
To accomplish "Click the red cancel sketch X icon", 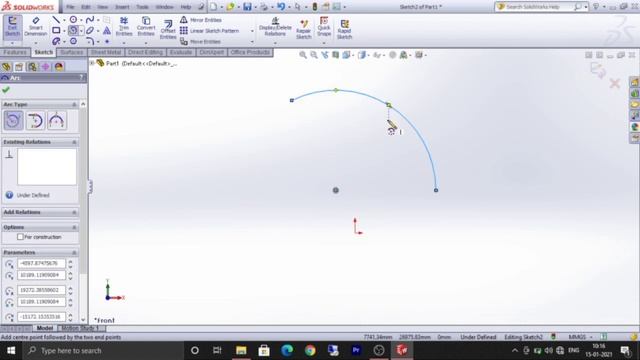I will point(615,84).
